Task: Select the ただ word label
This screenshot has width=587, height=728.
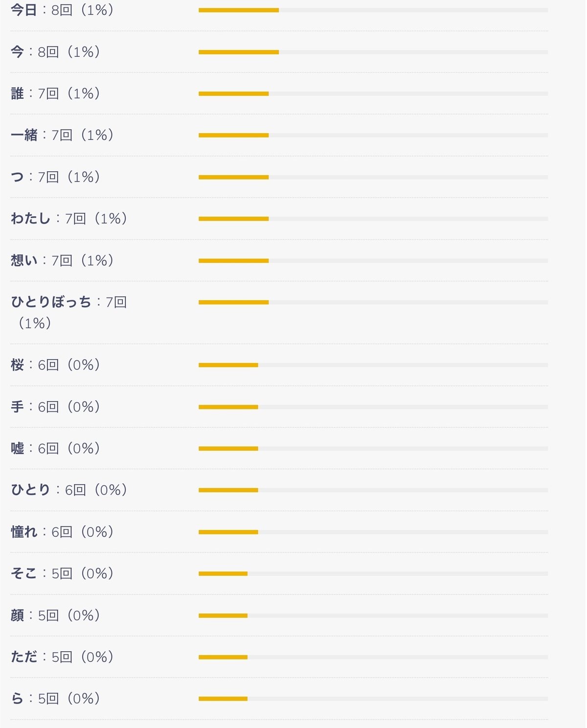Action: point(24,657)
